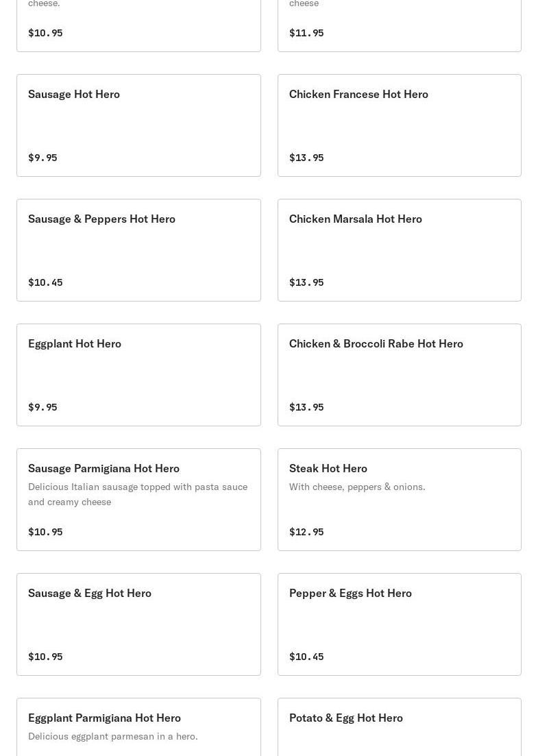Select Chicken & Broccoli Rabe Hot Hero
Viewport: 538px width, 756px height.
[399, 375]
